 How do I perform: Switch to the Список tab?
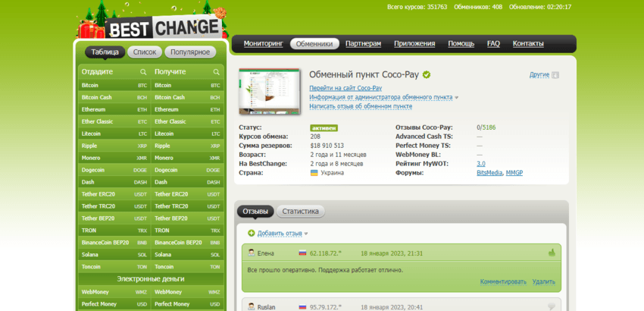pyautogui.click(x=145, y=52)
